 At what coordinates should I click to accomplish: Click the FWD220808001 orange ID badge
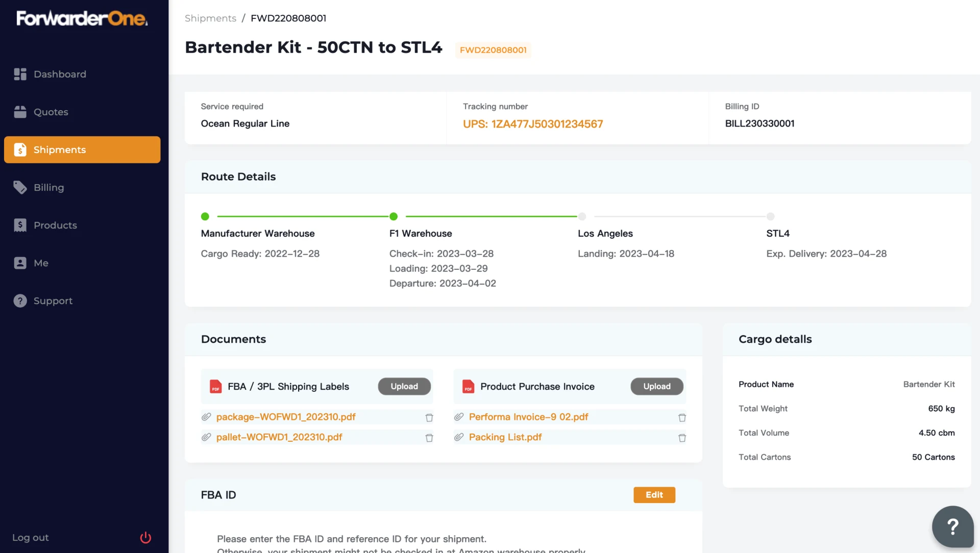493,50
